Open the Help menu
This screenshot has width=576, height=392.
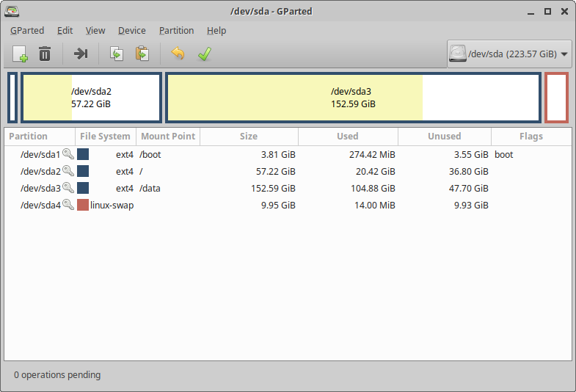[x=216, y=31]
